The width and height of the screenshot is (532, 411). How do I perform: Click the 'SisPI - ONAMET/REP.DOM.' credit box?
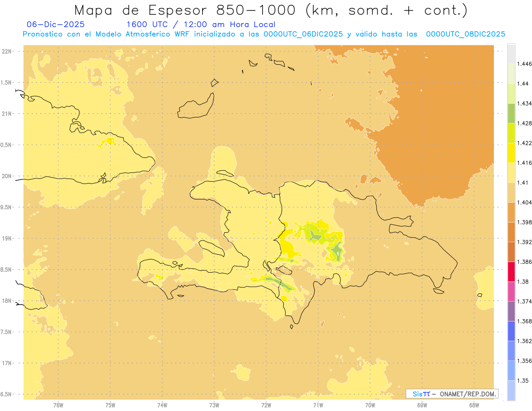tap(452, 394)
